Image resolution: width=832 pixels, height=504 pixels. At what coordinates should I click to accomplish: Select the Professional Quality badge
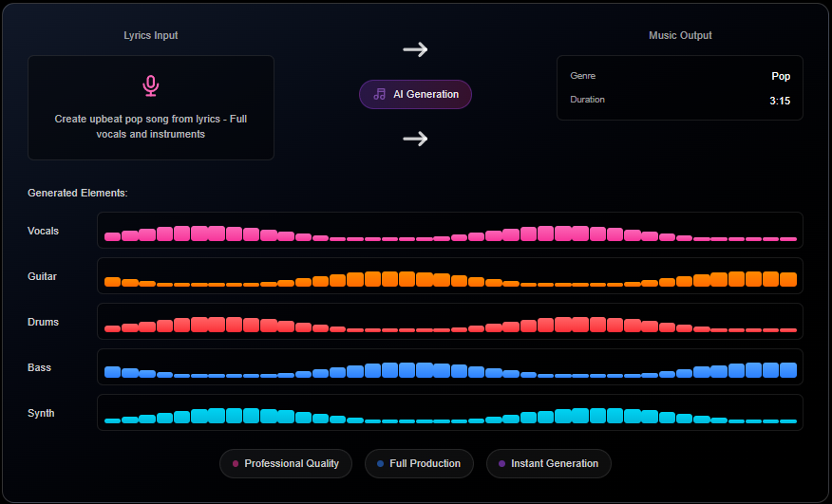click(286, 464)
